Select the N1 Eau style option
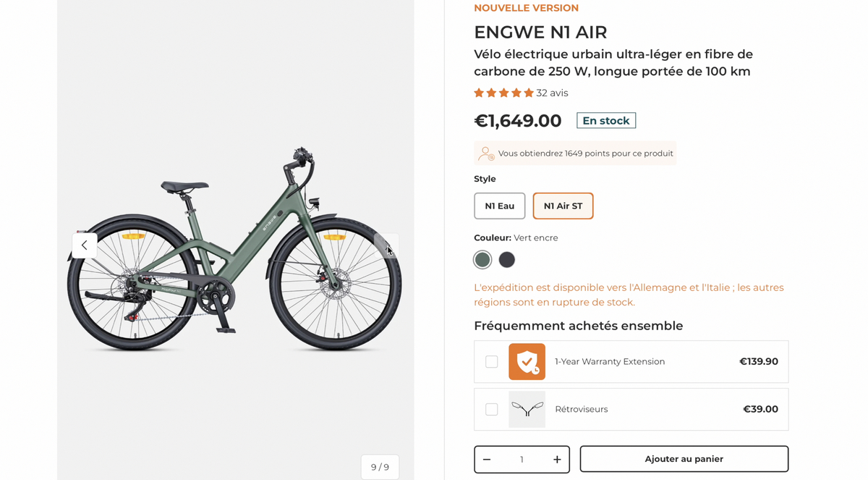This screenshot has width=868, height=480. (x=499, y=206)
